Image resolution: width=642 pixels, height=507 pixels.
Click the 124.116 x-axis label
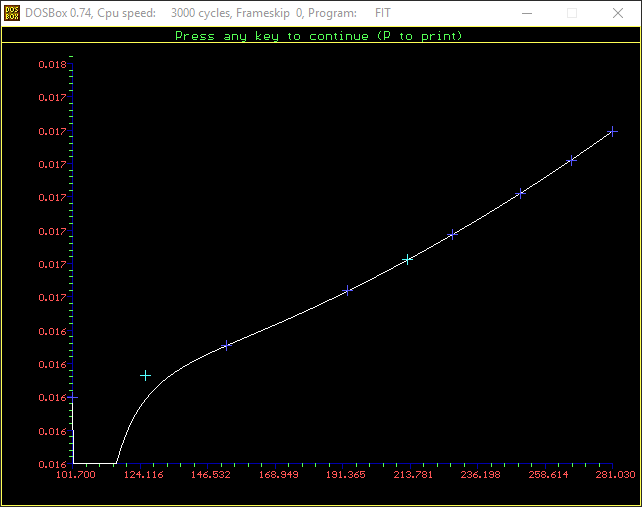[143, 475]
